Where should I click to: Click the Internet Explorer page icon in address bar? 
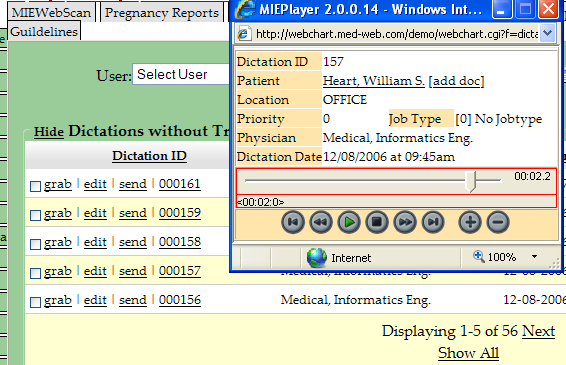click(x=244, y=34)
